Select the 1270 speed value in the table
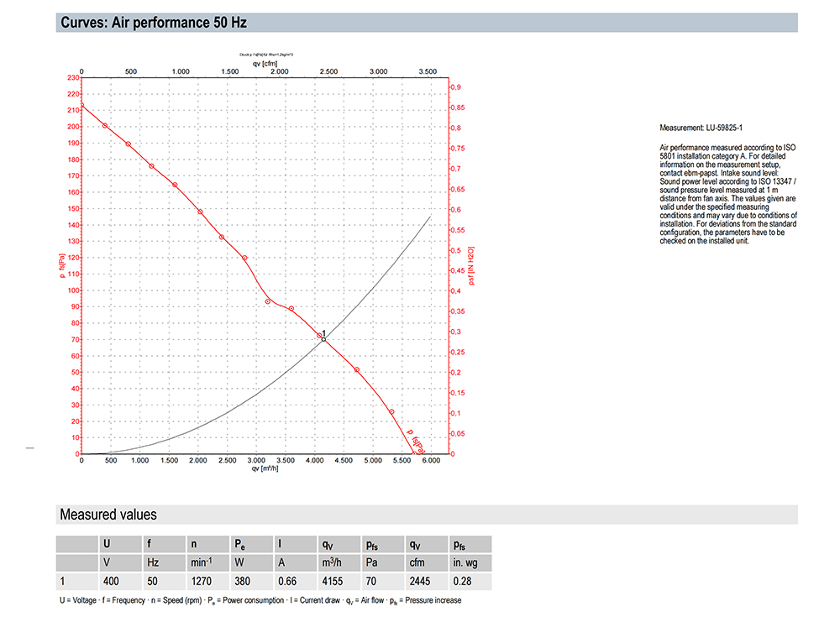The image size is (840, 617). [x=202, y=581]
